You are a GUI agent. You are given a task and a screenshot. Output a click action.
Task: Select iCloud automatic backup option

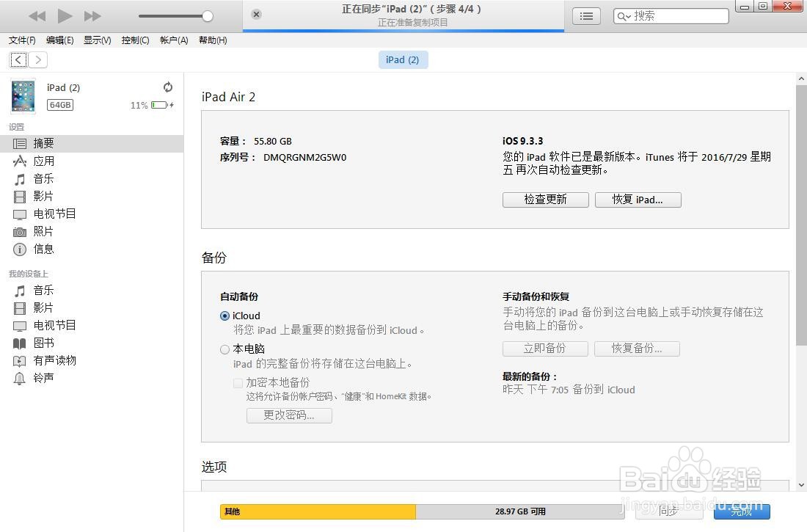(224, 316)
